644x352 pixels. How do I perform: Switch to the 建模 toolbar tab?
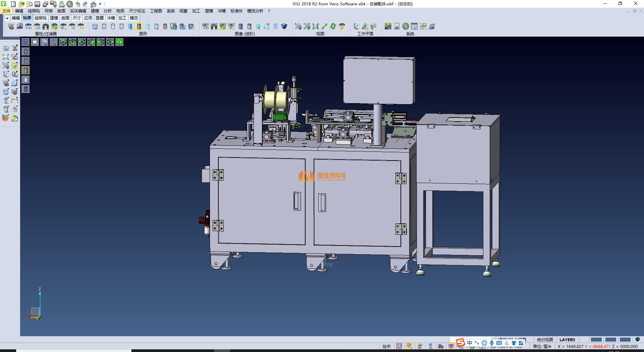coord(54,18)
